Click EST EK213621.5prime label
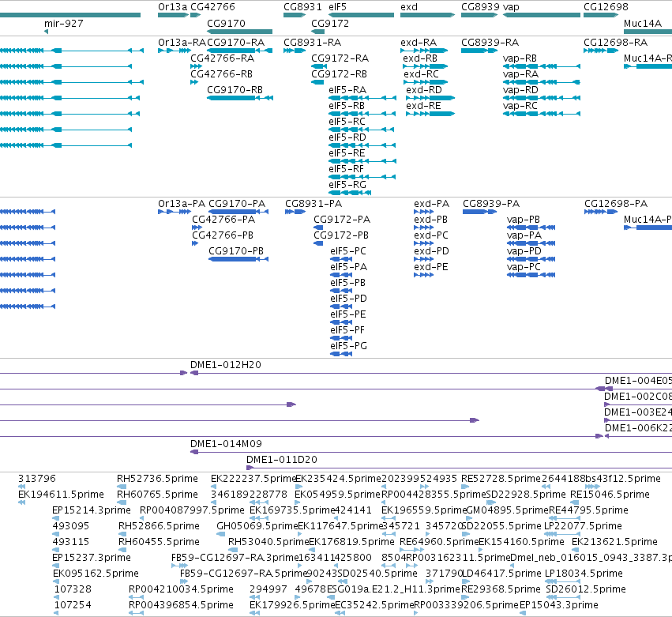 click(614, 542)
